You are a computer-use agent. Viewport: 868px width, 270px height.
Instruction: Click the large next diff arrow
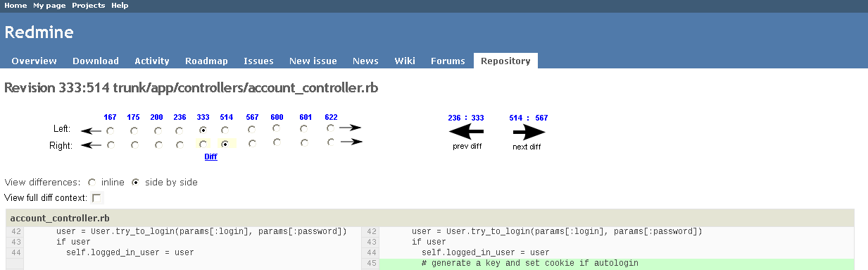(x=529, y=132)
